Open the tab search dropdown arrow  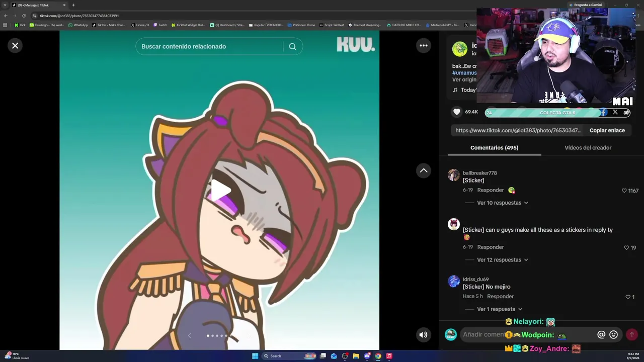pyautogui.click(x=5, y=5)
